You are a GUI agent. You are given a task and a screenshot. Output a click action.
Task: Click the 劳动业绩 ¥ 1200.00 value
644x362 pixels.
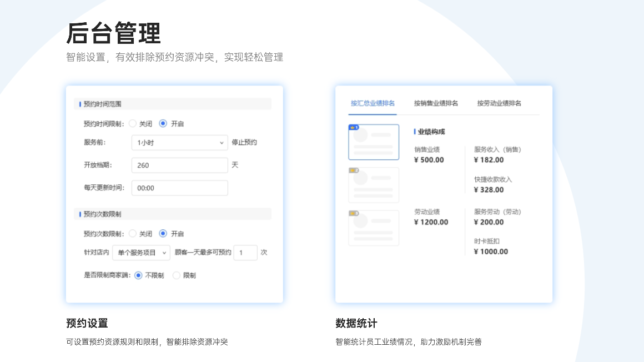click(431, 222)
